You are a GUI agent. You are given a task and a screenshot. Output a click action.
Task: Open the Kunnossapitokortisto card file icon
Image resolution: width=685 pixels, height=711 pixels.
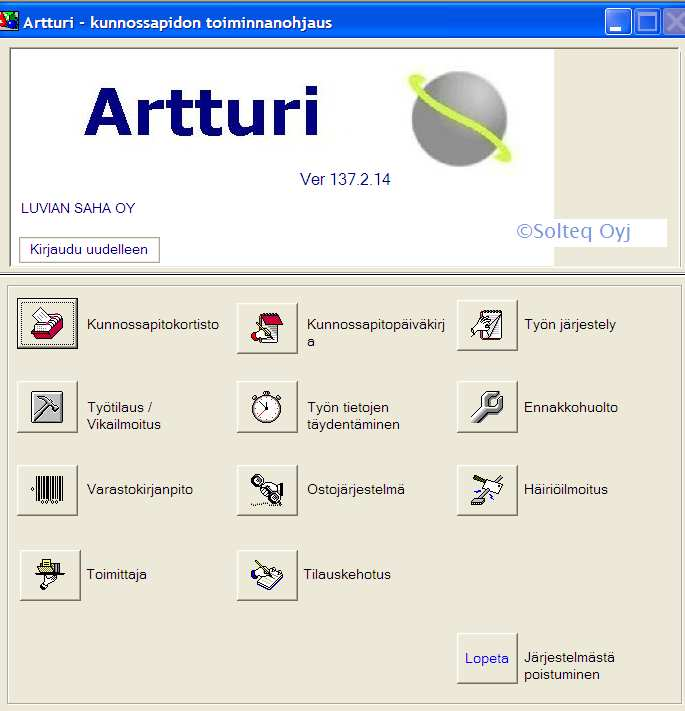point(48,324)
